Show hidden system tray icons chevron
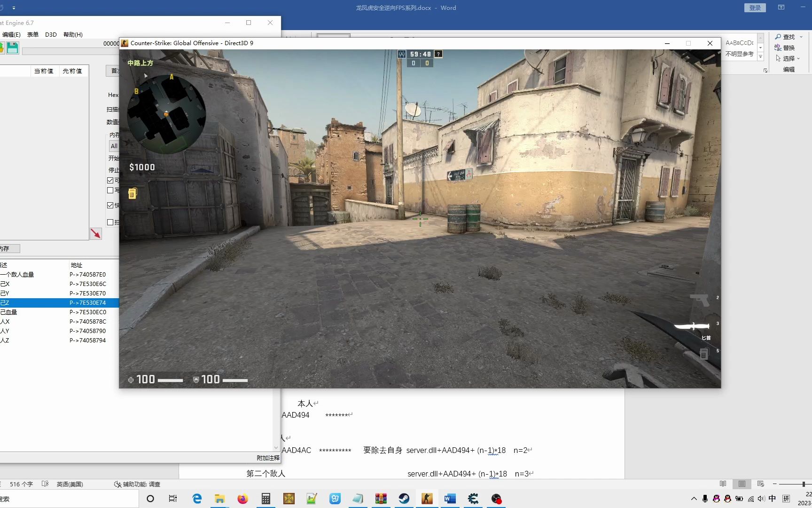Image resolution: width=812 pixels, height=508 pixels. (x=694, y=499)
